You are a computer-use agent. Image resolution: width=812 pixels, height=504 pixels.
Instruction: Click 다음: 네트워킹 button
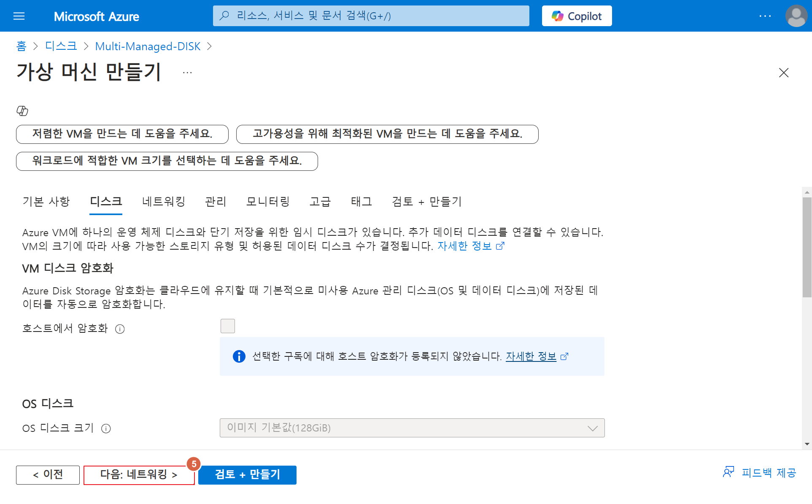(x=138, y=475)
